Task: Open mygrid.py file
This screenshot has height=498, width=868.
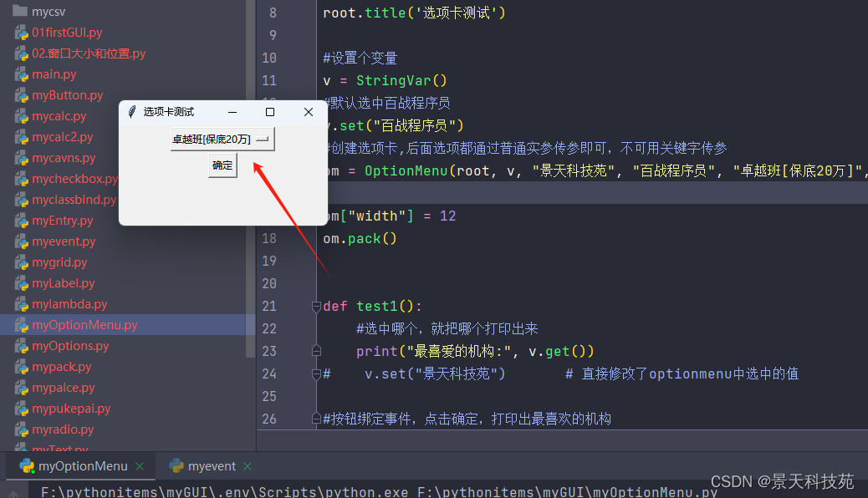Action: (59, 262)
